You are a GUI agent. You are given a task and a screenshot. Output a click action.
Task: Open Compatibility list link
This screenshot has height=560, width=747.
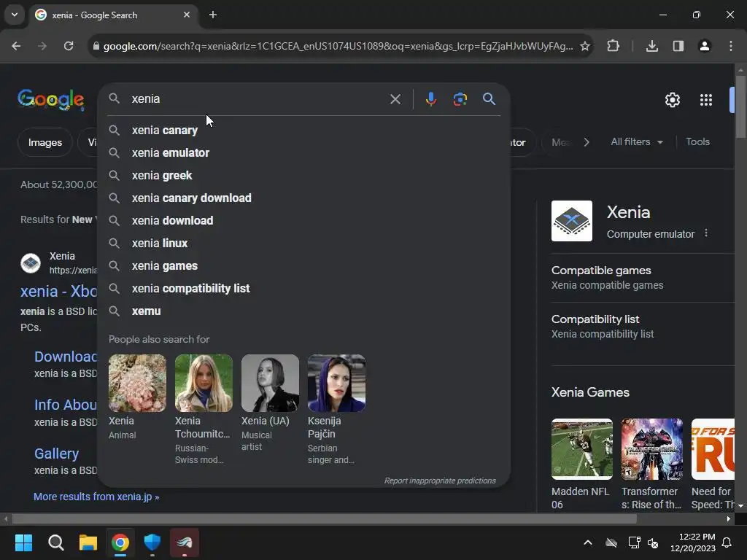click(x=595, y=319)
